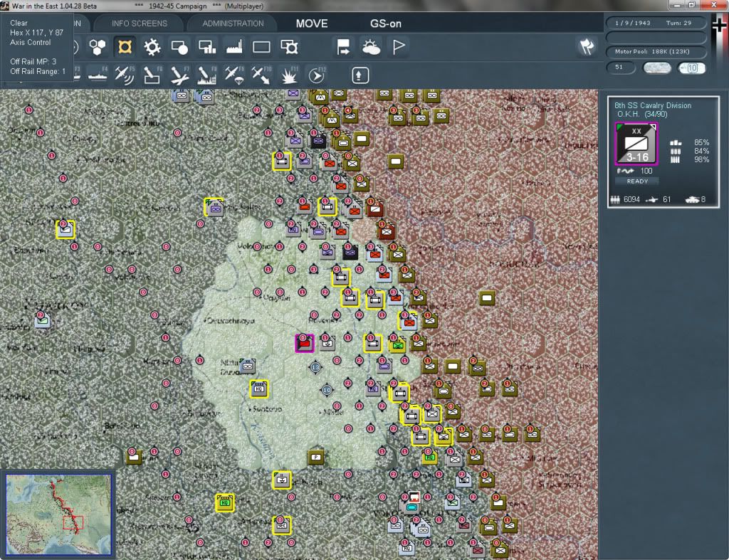
Task: Select the explosion mode icon (F11)
Action: click(x=289, y=75)
